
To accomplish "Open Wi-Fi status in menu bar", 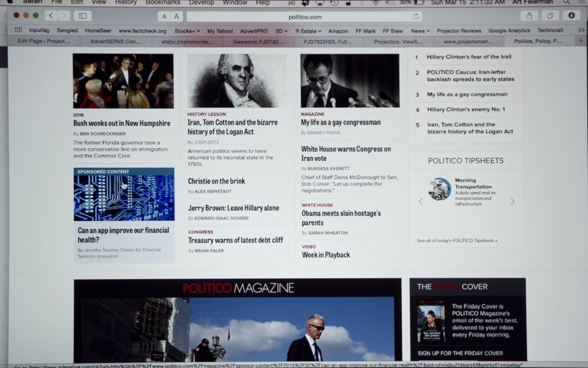I will point(375,2).
